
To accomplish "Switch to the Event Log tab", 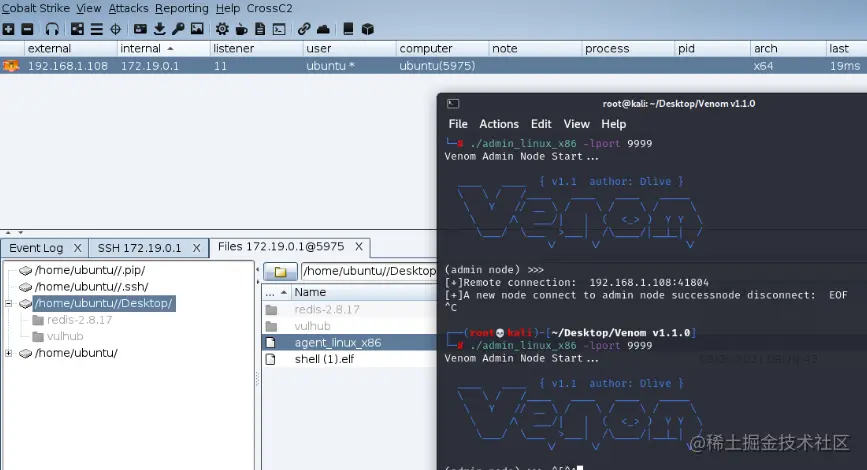I will [x=36, y=248].
